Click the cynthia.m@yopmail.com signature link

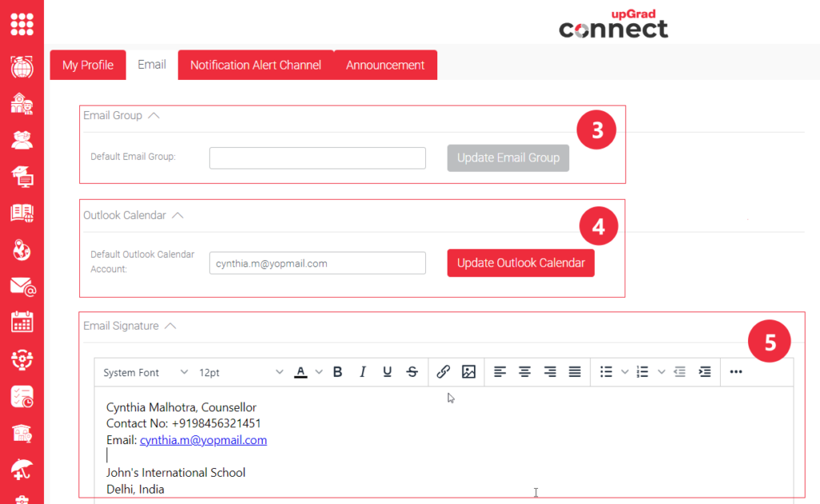(x=203, y=440)
